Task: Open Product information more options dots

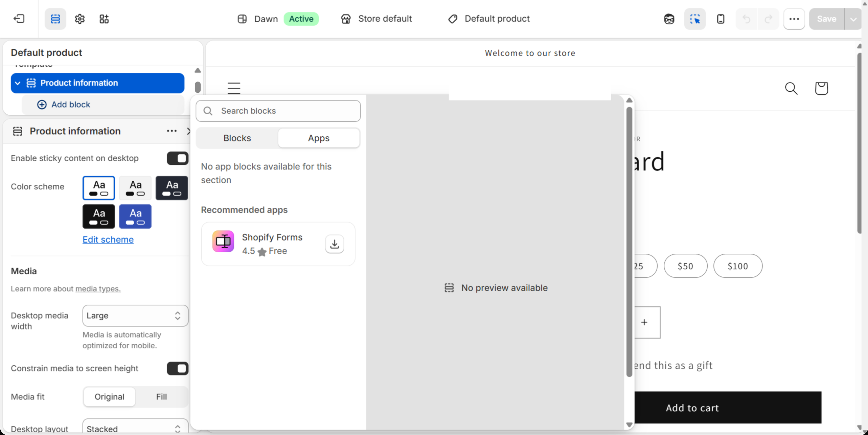Action: tap(172, 131)
